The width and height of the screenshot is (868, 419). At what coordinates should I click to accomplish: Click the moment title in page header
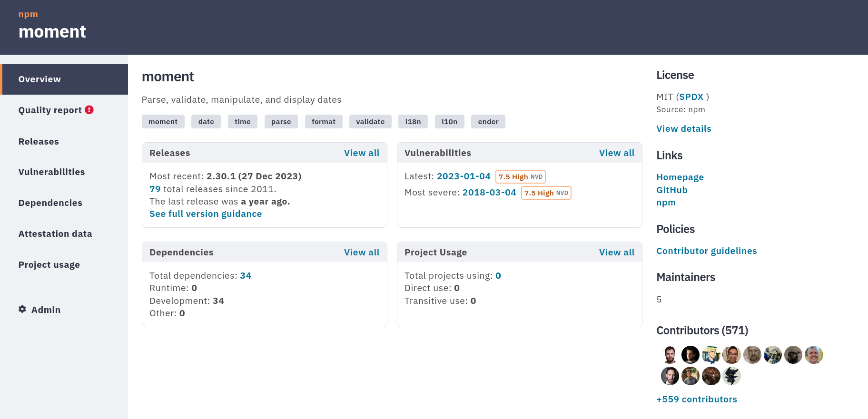pos(52,32)
